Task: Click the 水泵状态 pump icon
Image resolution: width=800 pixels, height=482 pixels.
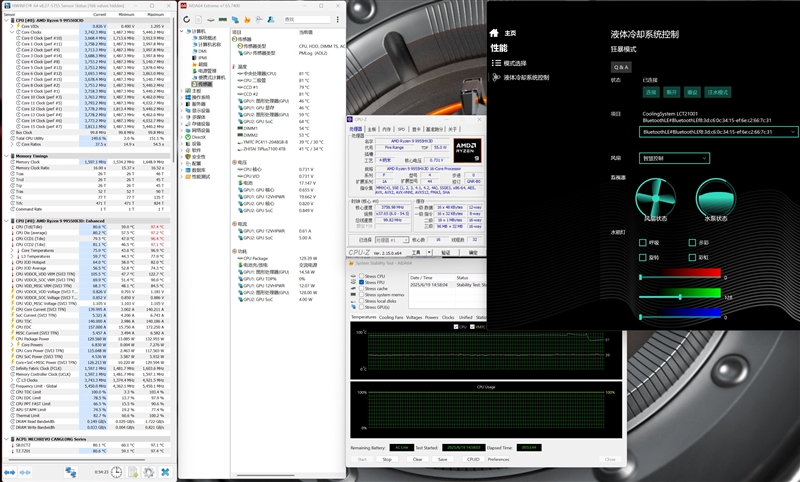Action: point(715,196)
